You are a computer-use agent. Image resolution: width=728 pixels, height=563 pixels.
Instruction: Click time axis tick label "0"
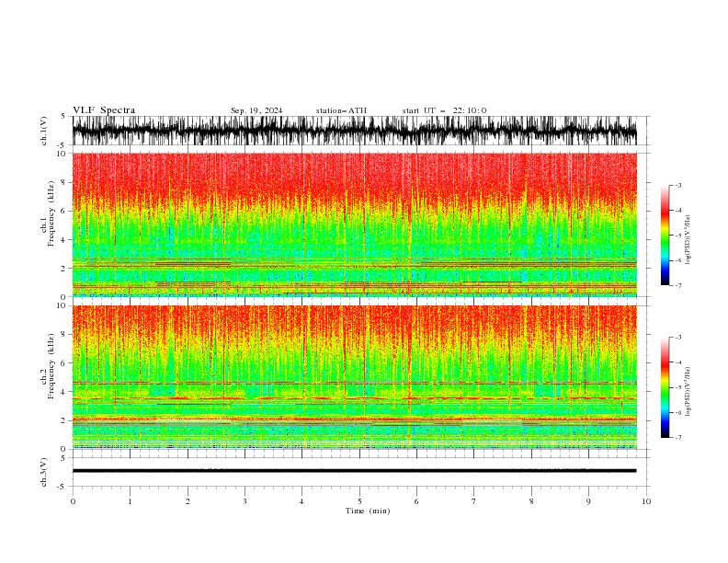point(73,501)
